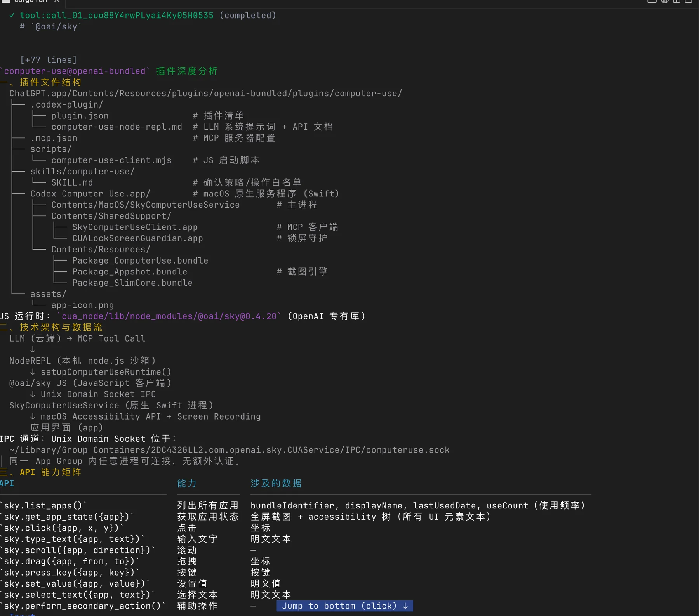The image size is (699, 616).
Task: Click the `sky.click({app, x, y})` cell
Action: [62, 528]
